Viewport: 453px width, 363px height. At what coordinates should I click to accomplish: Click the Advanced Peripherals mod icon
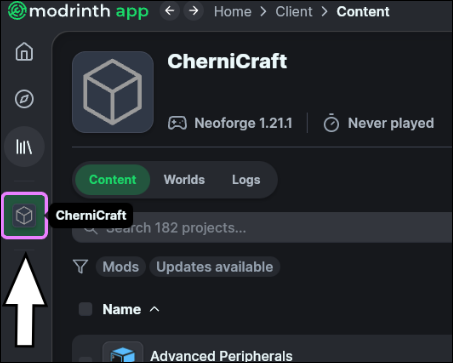tap(123, 352)
